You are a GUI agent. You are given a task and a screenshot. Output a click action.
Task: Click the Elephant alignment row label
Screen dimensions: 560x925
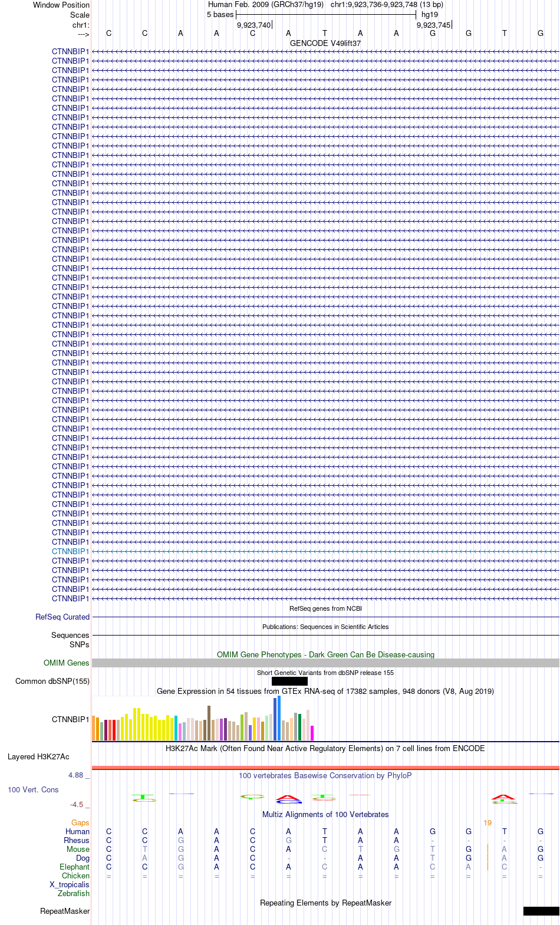[x=74, y=867]
